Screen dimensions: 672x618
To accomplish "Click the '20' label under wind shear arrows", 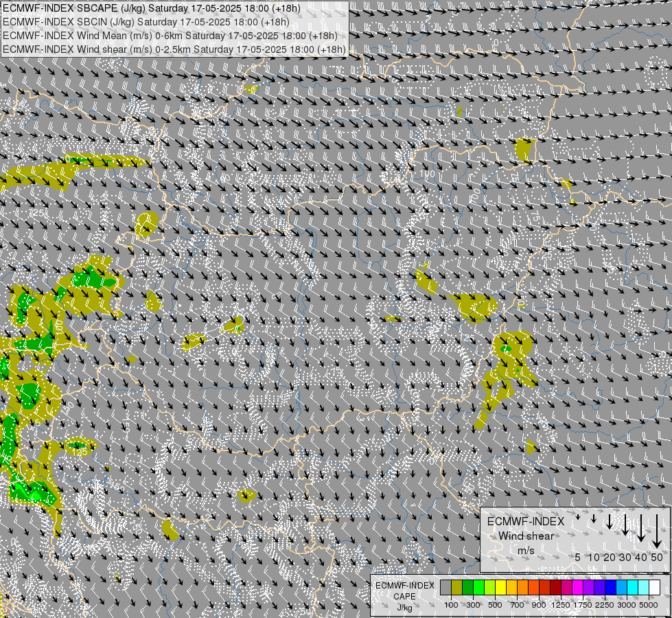I will 610,557.
